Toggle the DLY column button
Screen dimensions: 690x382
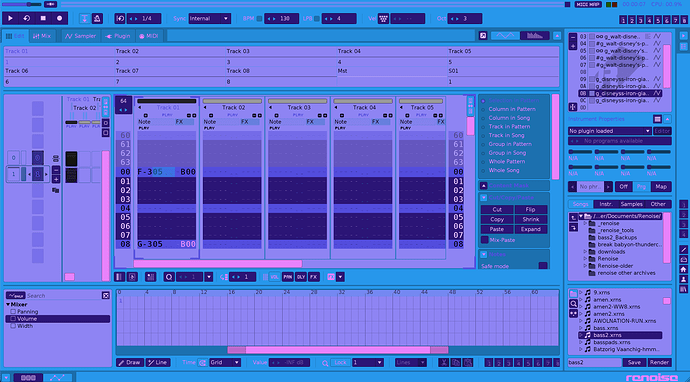(x=301, y=277)
